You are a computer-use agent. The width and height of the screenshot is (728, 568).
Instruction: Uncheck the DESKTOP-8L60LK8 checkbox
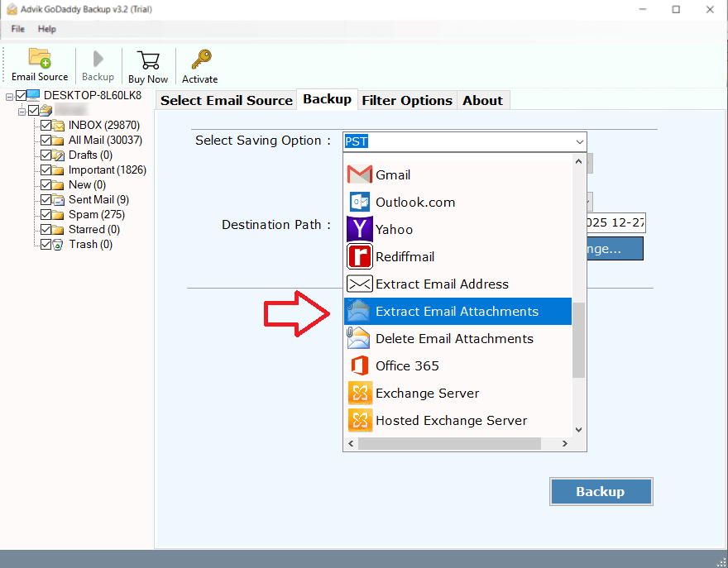click(21, 96)
